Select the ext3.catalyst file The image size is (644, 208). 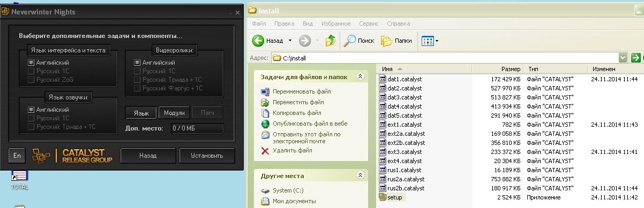click(x=400, y=151)
